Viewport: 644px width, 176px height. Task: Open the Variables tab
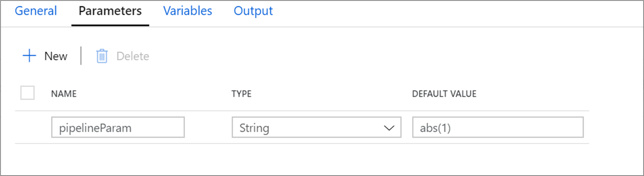[x=187, y=11]
